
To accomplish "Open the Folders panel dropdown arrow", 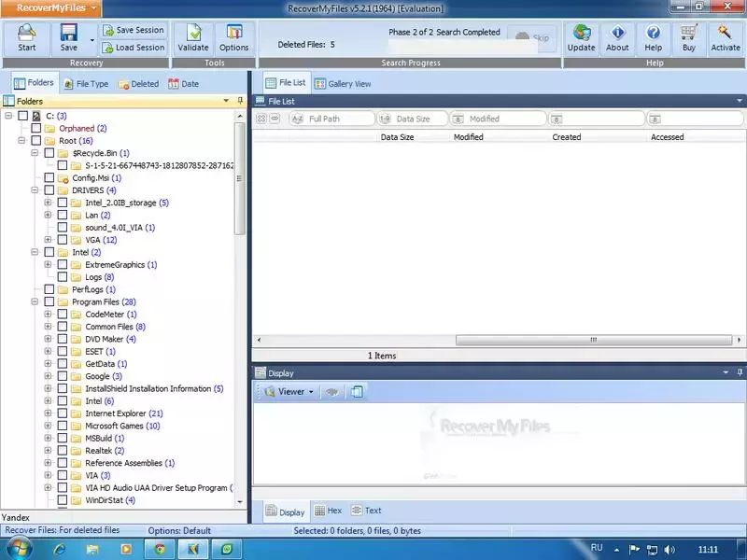I will pos(226,101).
